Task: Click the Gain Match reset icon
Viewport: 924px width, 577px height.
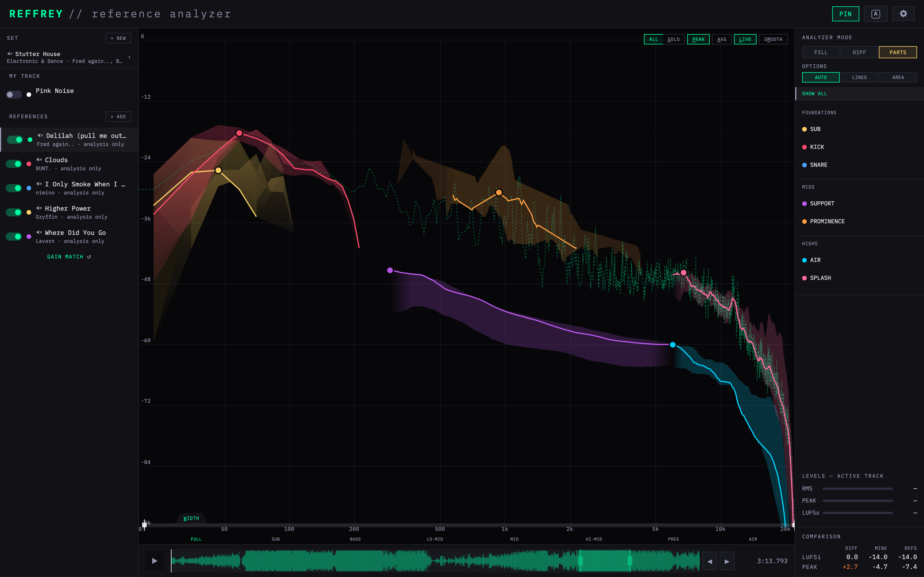Action: (89, 257)
